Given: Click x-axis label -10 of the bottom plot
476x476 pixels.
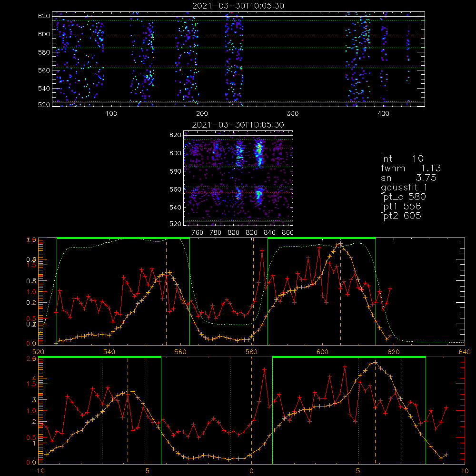Looking at the screenshot, I should pyautogui.click(x=38, y=471).
